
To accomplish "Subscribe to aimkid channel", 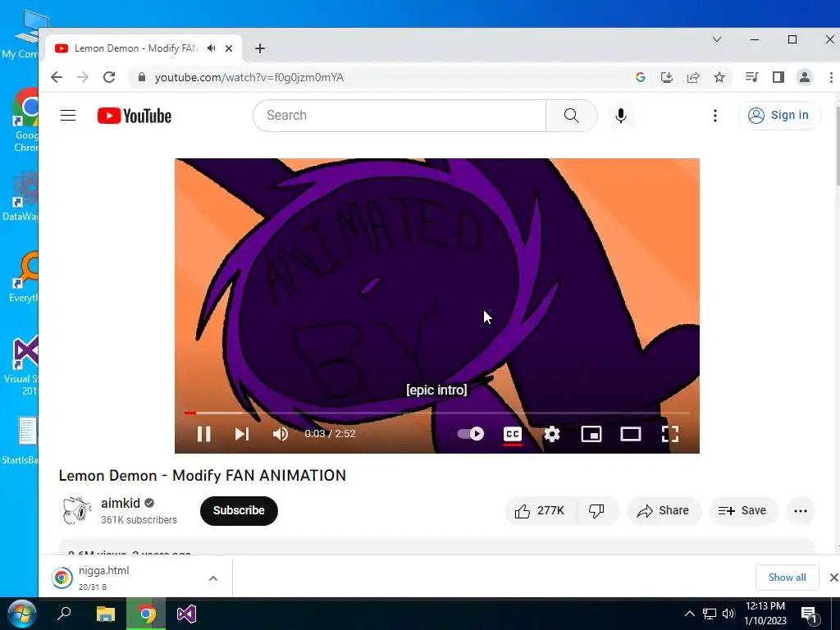I will tap(239, 510).
